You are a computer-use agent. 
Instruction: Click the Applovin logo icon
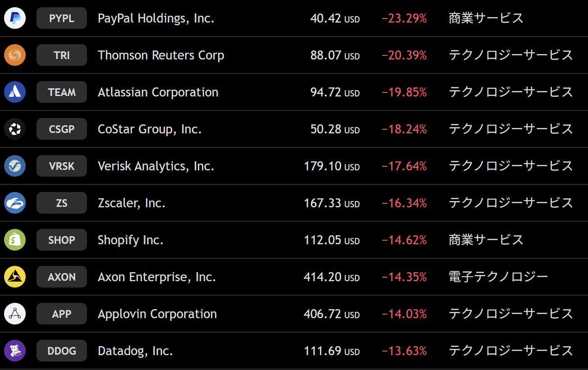coord(15,314)
